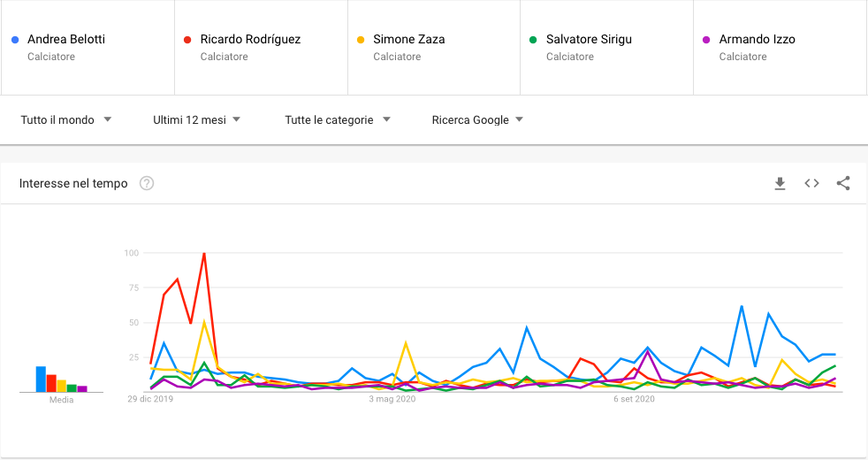
Task: Expand the Tutto il mondo region dropdown
Action: click(x=66, y=119)
